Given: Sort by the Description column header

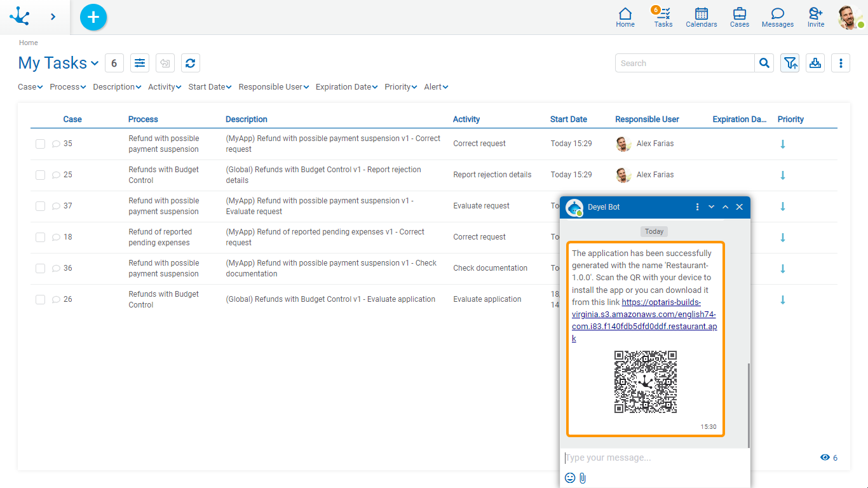Looking at the screenshot, I should pyautogui.click(x=247, y=119).
